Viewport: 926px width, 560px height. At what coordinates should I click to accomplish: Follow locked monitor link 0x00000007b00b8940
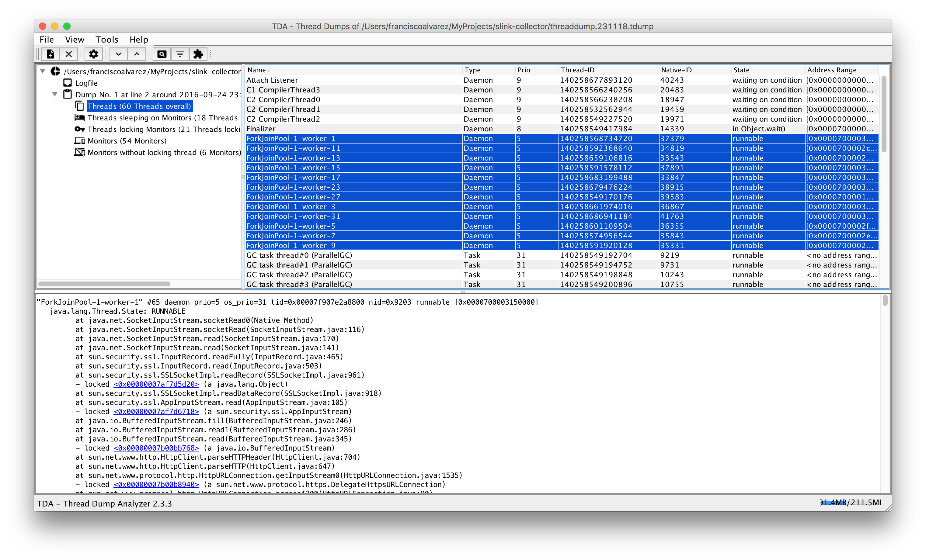156,485
